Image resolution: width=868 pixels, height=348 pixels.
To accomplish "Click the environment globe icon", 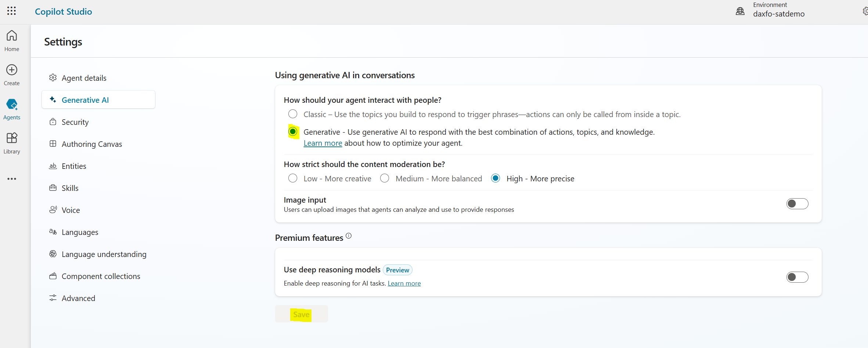I will (x=740, y=11).
